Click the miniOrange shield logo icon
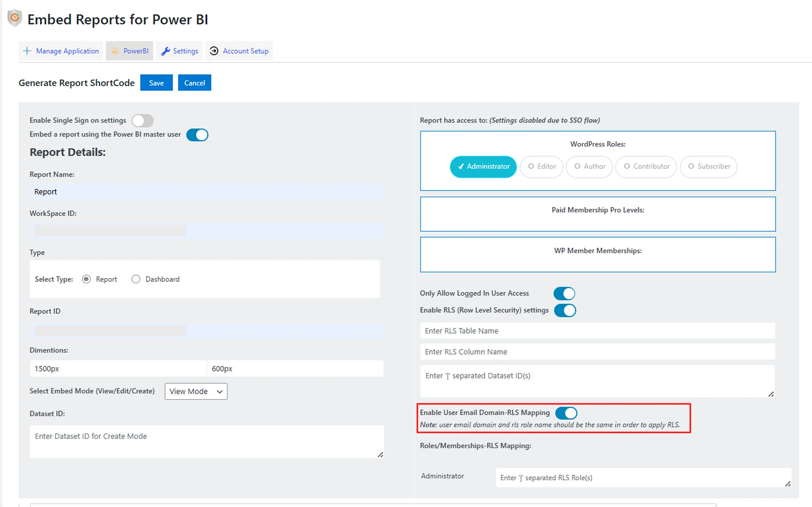Image resolution: width=812 pixels, height=507 pixels. [x=14, y=18]
